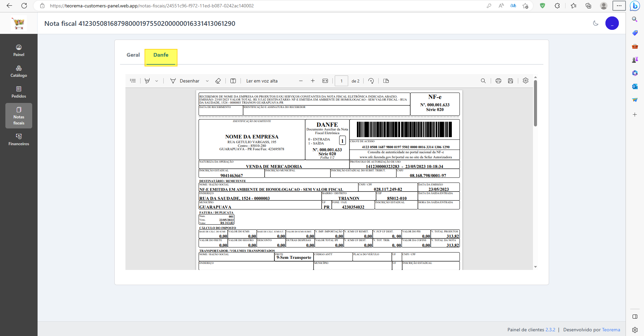Click the PDF viewer vertical scrollbar
The height and width of the screenshot is (336, 644).
pyautogui.click(x=535, y=103)
